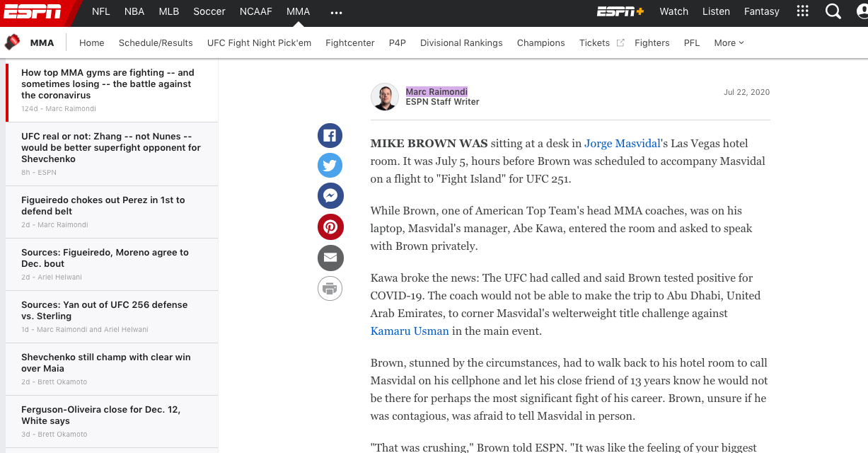
Task: Open the three-dots sports overflow menu
Action: point(336,12)
